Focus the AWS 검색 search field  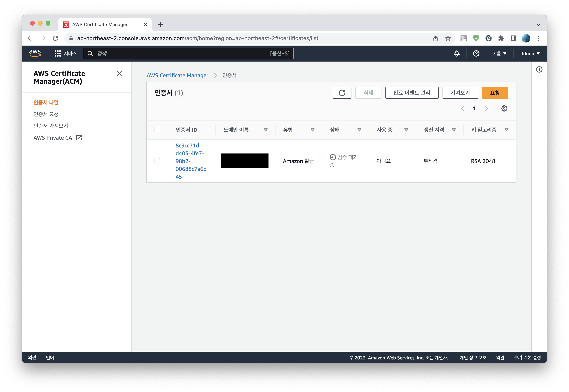188,54
